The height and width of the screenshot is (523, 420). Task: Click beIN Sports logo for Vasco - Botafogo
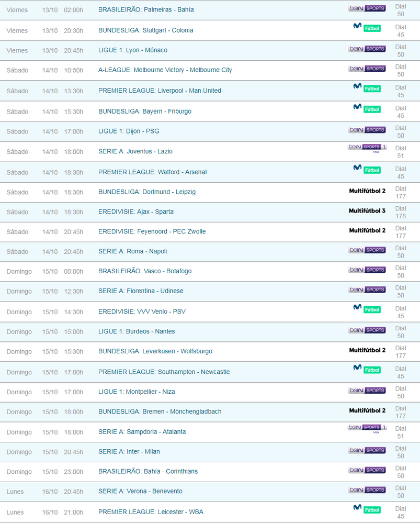[x=367, y=270]
